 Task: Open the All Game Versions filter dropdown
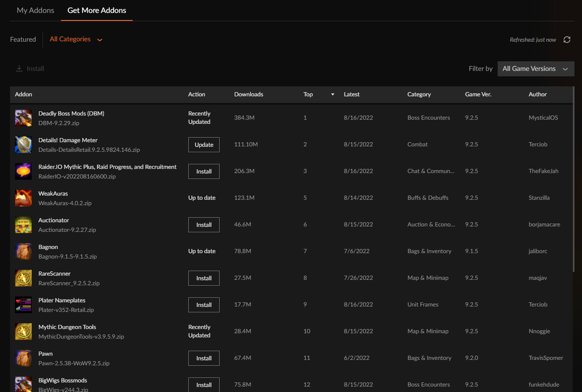[x=536, y=68]
